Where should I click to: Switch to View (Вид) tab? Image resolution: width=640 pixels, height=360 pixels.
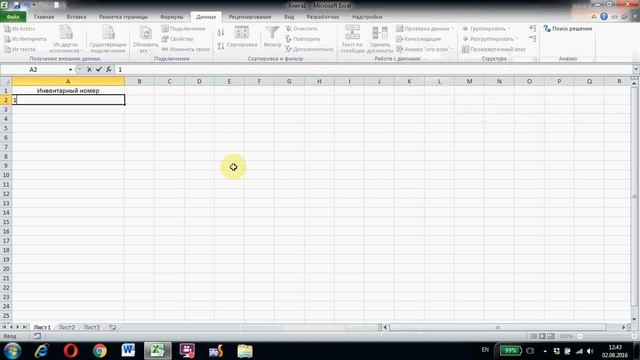pos(289,17)
